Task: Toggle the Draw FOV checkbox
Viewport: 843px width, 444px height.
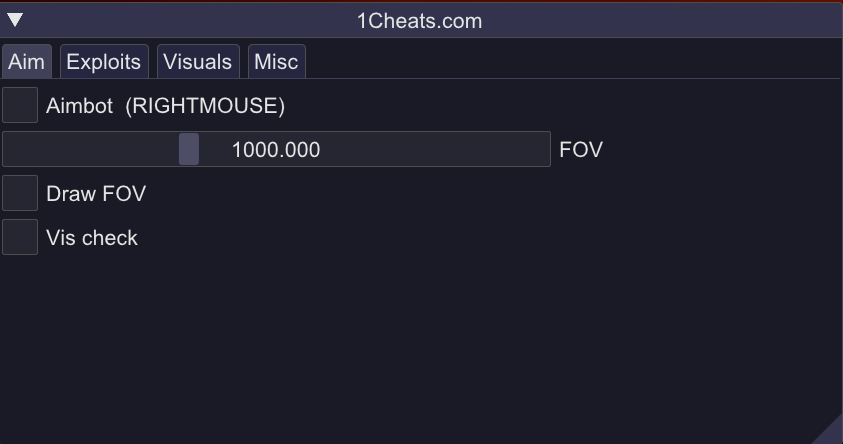Action: [x=20, y=193]
